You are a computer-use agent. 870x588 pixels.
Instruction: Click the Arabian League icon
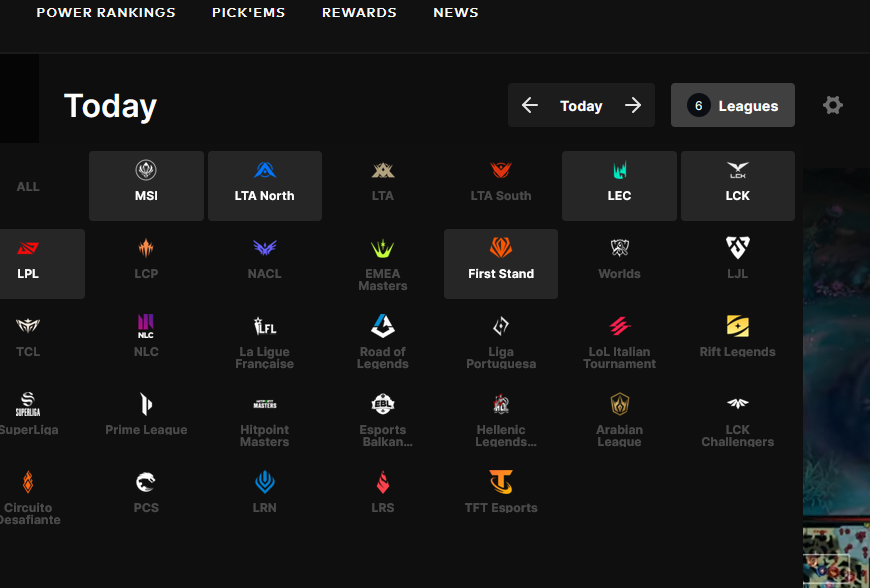pos(619,404)
